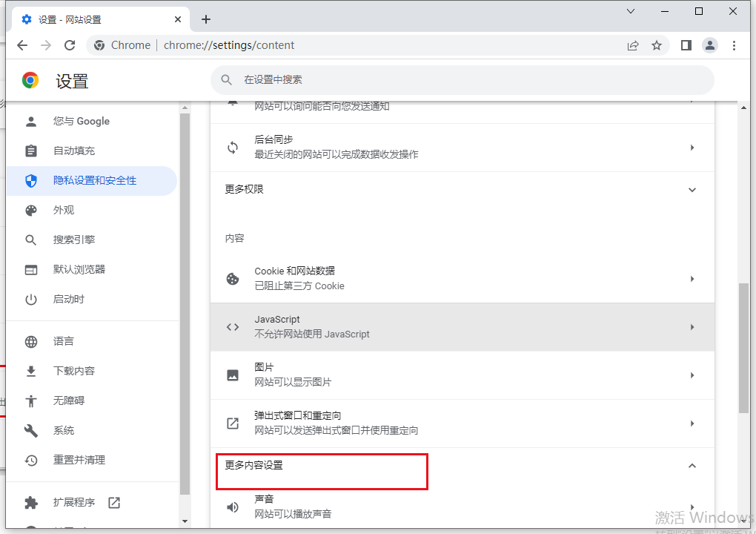Click the sync icon for 后台同步
This screenshot has width=756, height=534.
[x=233, y=148]
